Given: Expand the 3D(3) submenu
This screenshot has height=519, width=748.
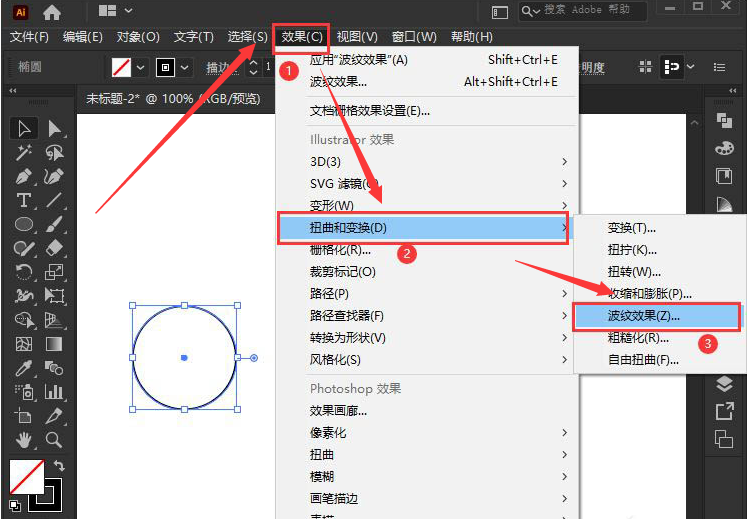Looking at the screenshot, I should point(564,162).
